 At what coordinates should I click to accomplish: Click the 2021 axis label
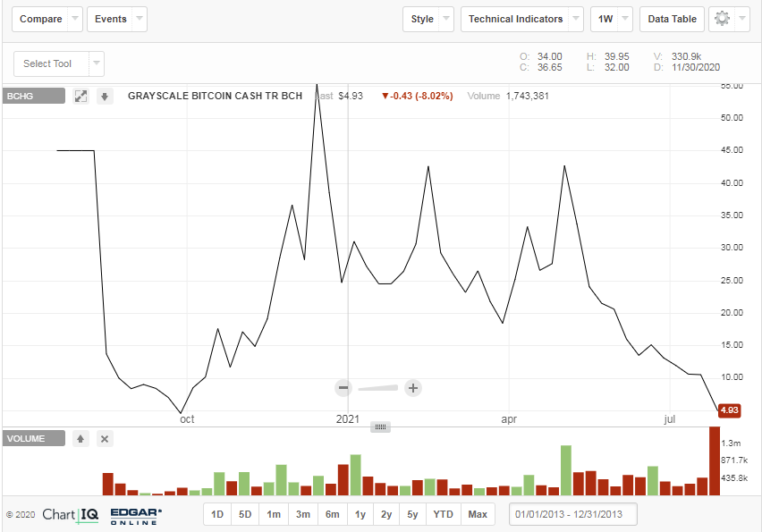[x=348, y=418]
